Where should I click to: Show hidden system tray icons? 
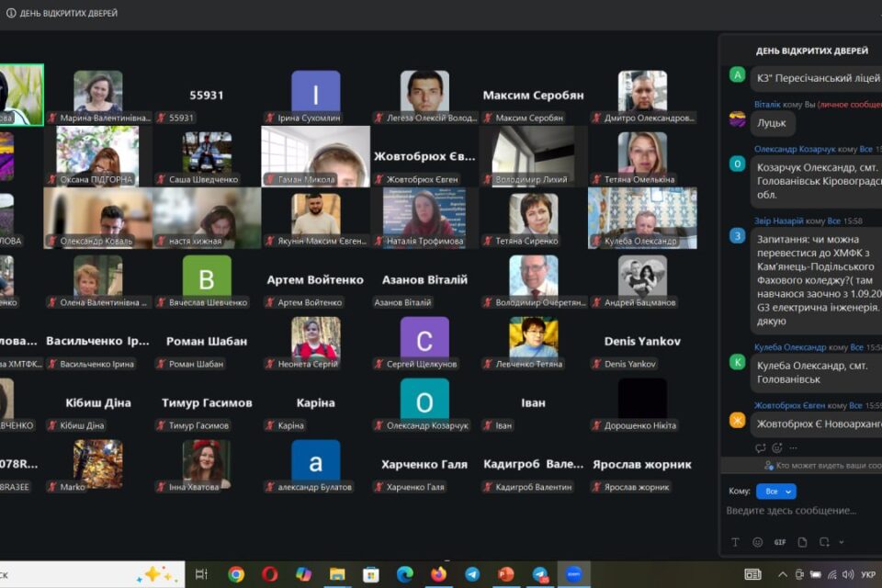783,574
